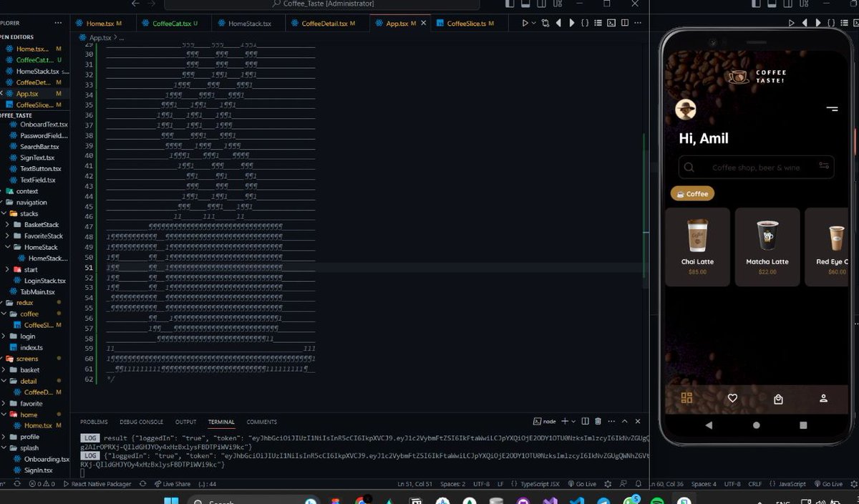Split the terminal panel

tap(585, 421)
